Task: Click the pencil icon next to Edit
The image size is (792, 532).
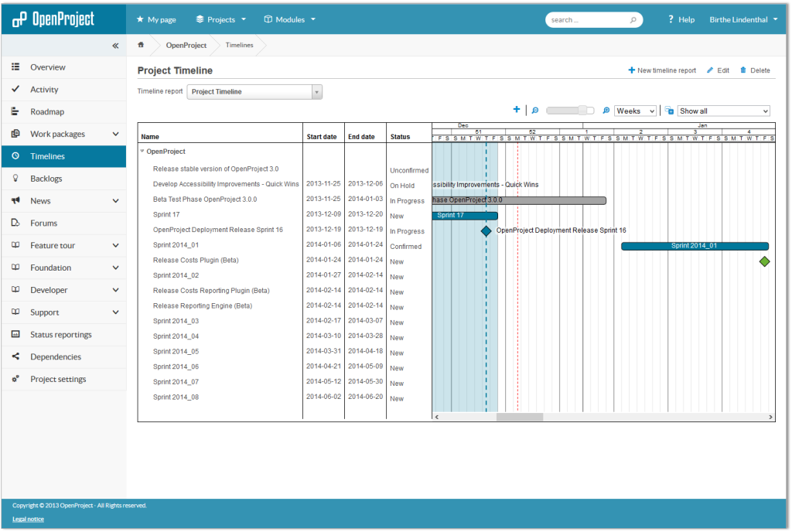Action: pyautogui.click(x=710, y=70)
